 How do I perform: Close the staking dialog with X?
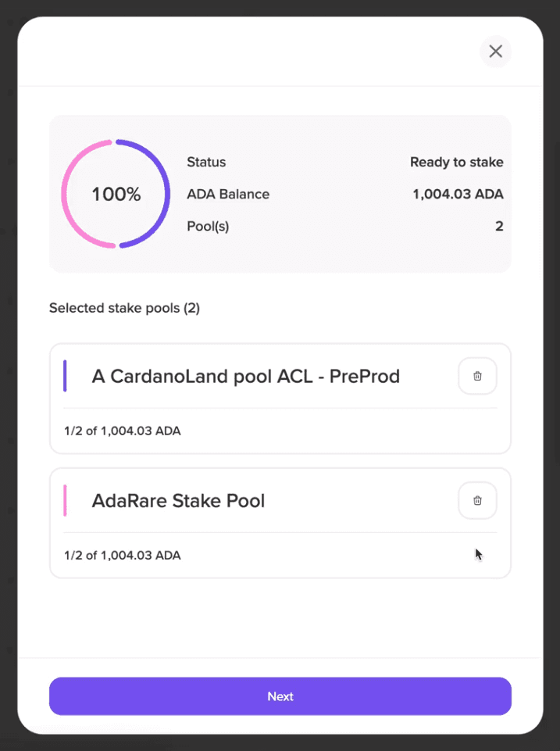pos(495,52)
